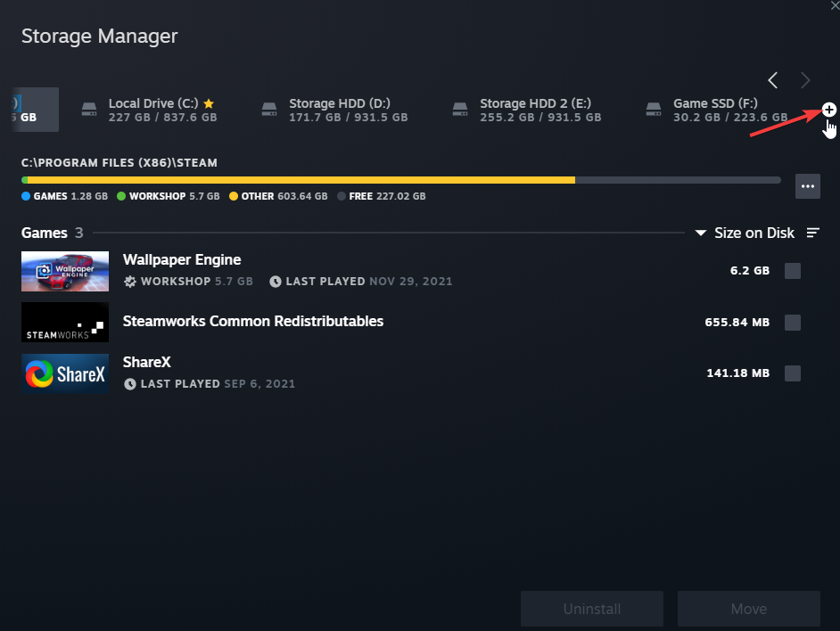Click the blue GAMES legend dot
Screen dimensions: 840x631
pos(26,196)
